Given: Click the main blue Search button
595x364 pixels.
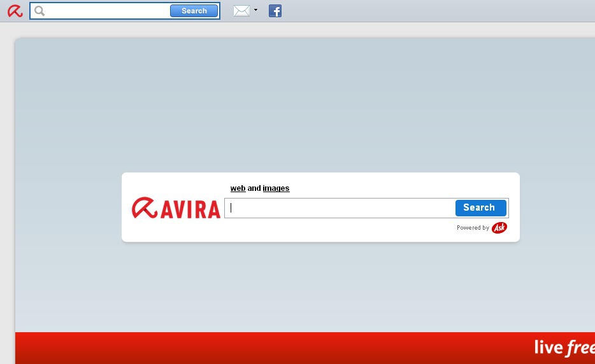Looking at the screenshot, I should coord(481,208).
